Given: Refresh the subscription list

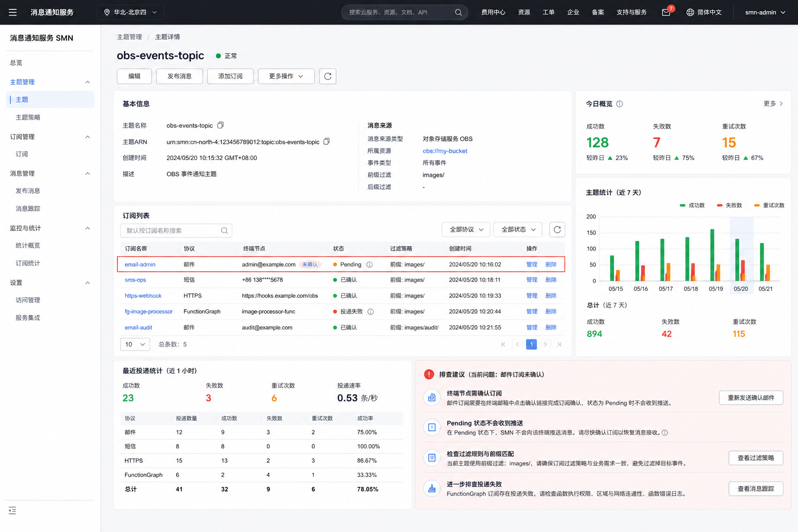Looking at the screenshot, I should click(x=557, y=230).
